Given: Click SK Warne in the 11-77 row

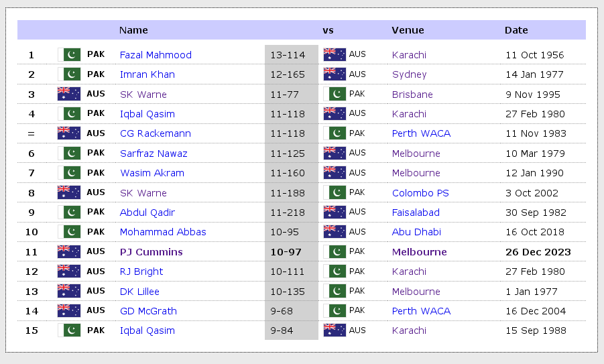Looking at the screenshot, I should (143, 95).
